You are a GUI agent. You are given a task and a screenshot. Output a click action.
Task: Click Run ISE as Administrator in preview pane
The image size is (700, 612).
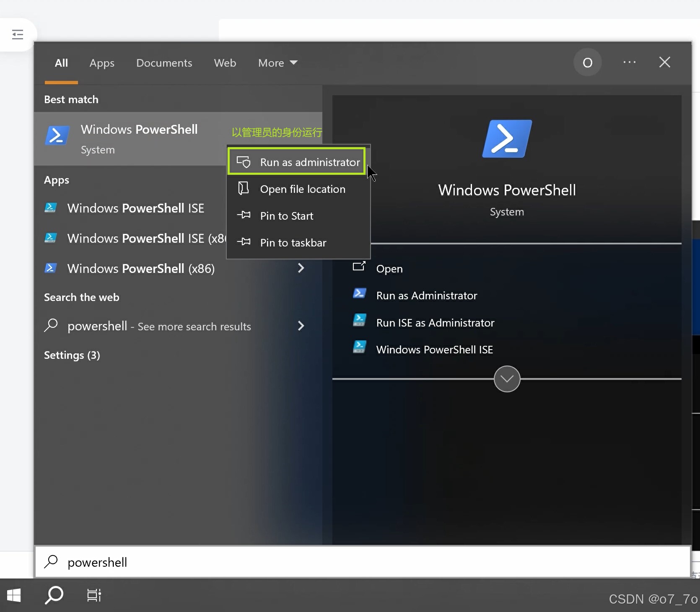pyautogui.click(x=435, y=323)
